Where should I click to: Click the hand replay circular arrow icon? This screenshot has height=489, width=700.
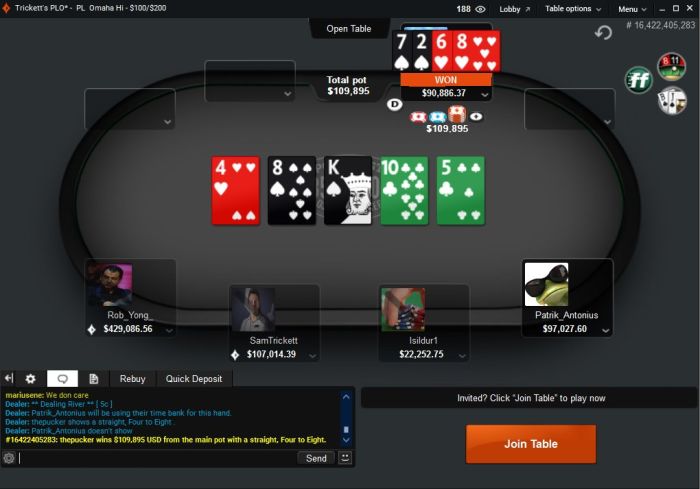[603, 33]
